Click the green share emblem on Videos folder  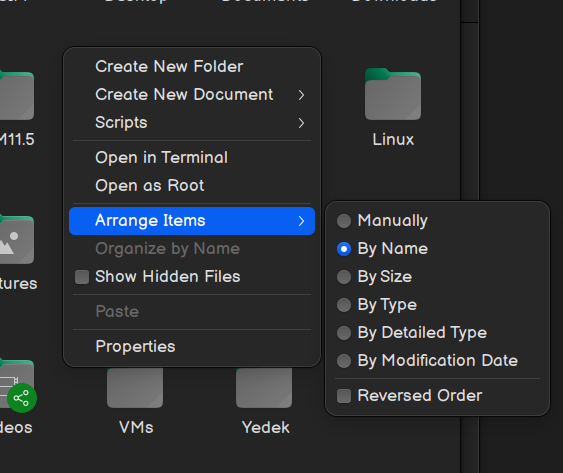tap(22, 398)
